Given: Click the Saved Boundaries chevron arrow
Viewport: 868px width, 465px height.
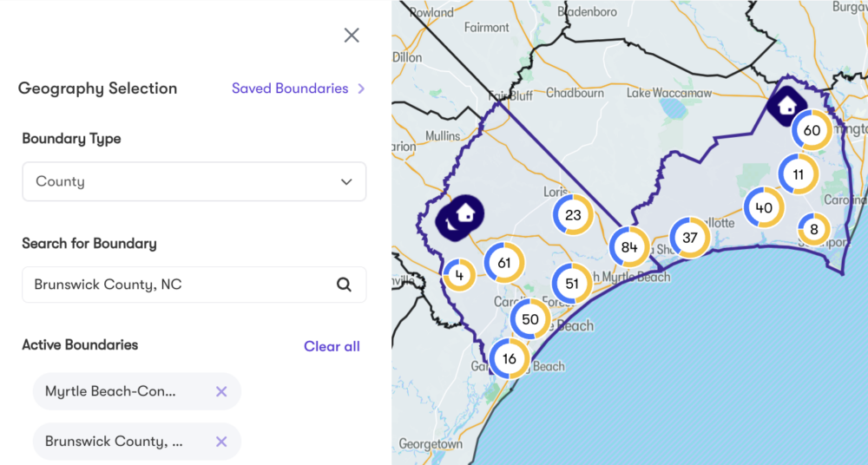Looking at the screenshot, I should pyautogui.click(x=361, y=88).
